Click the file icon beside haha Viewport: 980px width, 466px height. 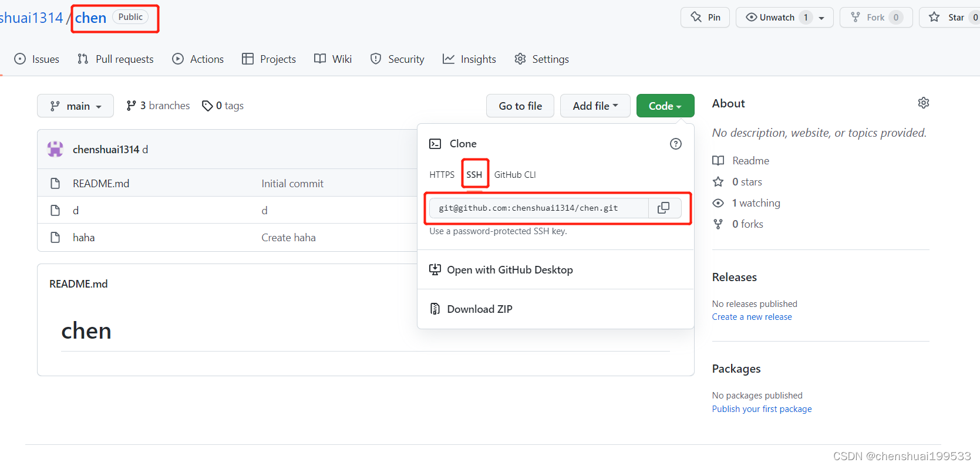pyautogui.click(x=55, y=238)
